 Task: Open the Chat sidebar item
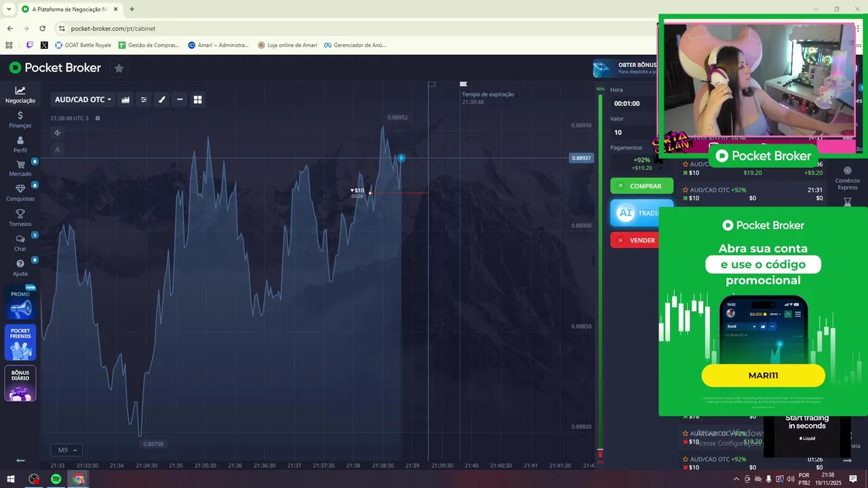20,243
